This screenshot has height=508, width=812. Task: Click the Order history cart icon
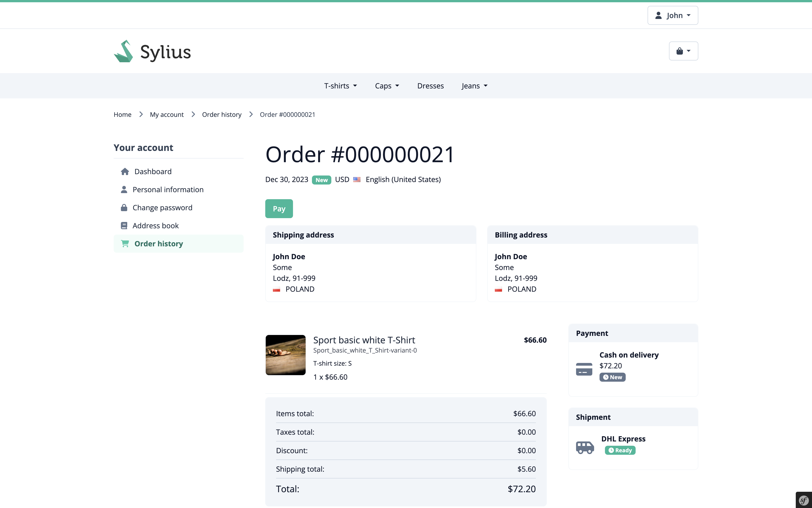(x=125, y=244)
